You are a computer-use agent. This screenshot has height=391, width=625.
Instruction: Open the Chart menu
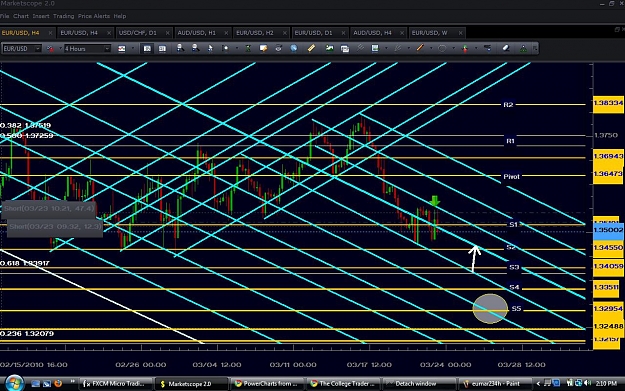21,16
